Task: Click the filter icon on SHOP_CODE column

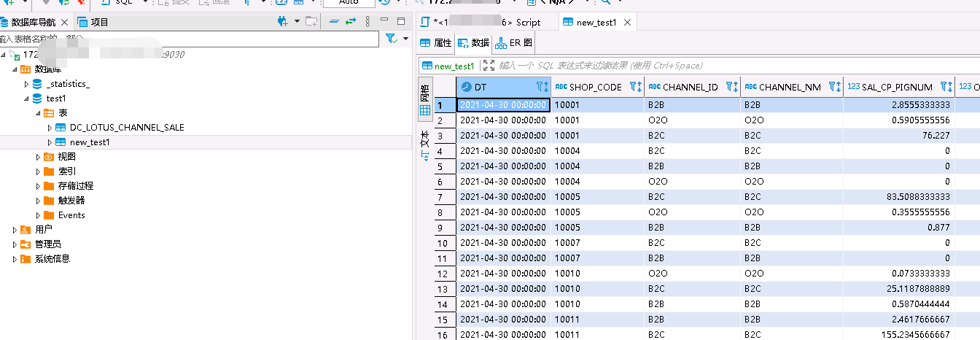Action: point(634,87)
